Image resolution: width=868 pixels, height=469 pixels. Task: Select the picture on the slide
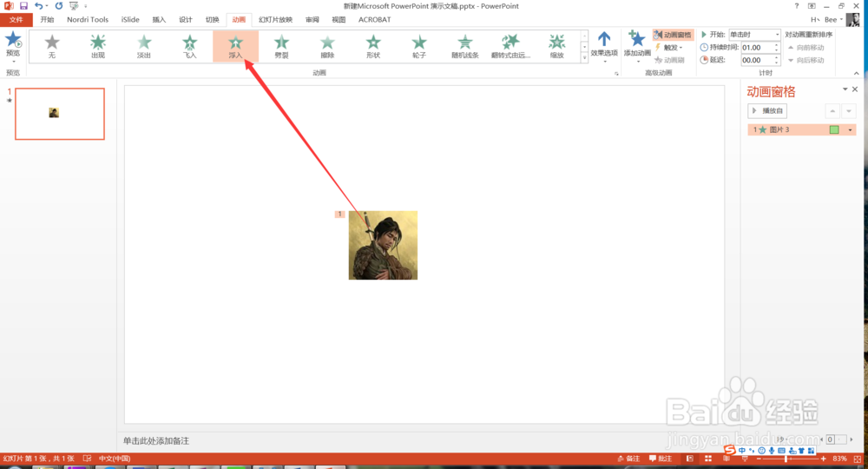pos(383,245)
